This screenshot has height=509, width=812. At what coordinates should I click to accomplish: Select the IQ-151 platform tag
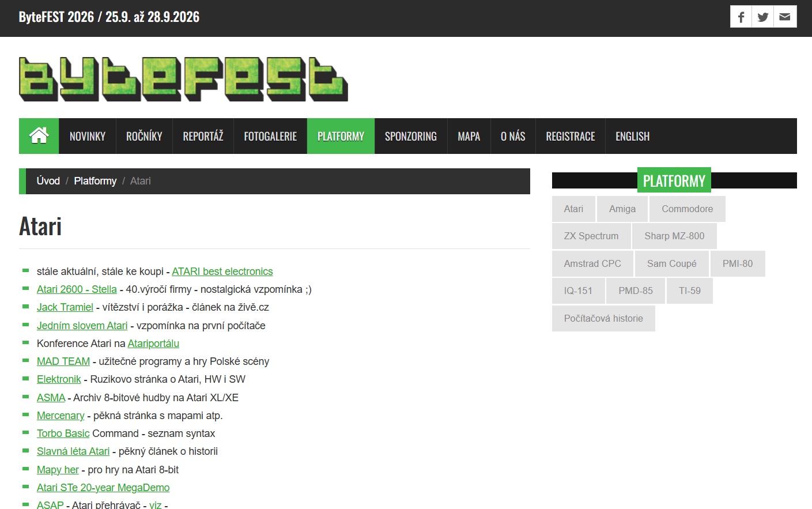tap(578, 291)
